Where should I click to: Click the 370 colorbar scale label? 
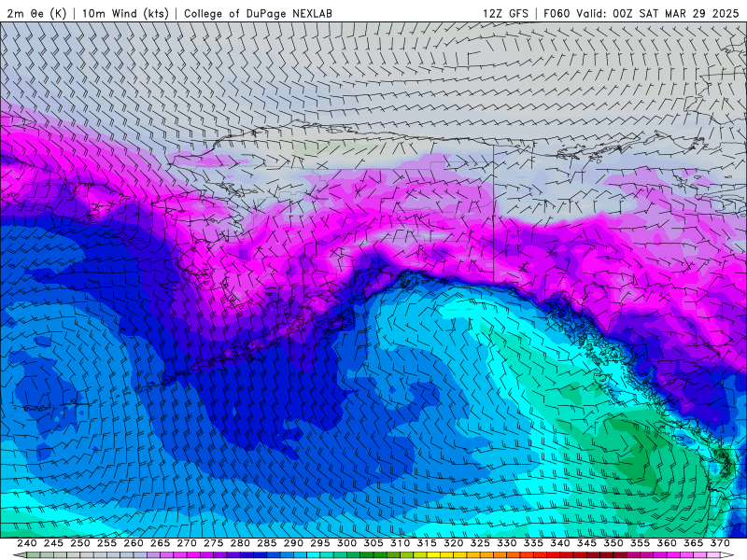[x=720, y=543]
